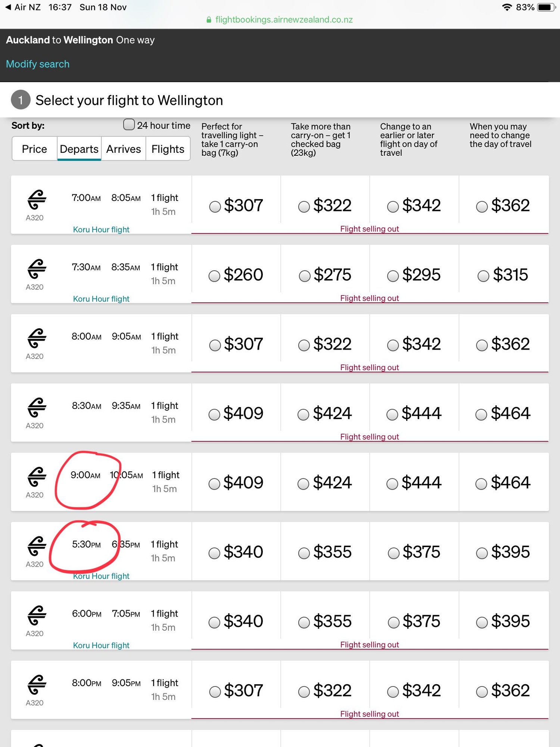Tap the airline logo on the 8:30AM flight
The width and height of the screenshot is (560, 747).
[37, 407]
